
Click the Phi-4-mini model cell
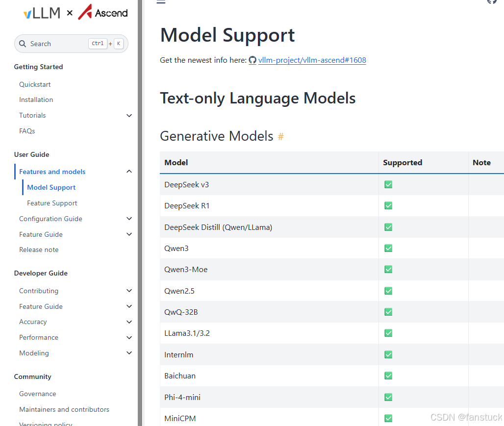tap(269, 398)
